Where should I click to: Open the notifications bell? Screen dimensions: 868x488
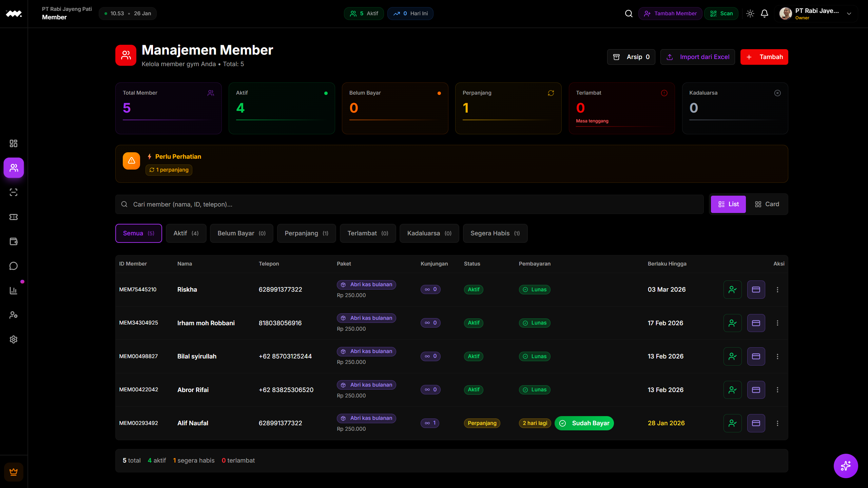coord(765,14)
